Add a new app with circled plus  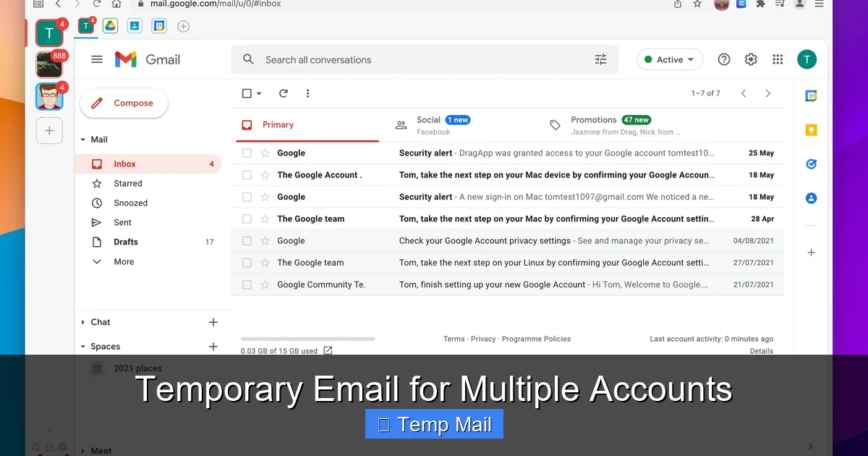184,26
